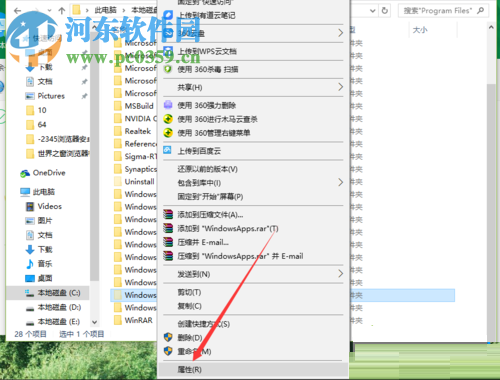
Task: Click the shield icon beside 删除(D)
Action: 168,337
